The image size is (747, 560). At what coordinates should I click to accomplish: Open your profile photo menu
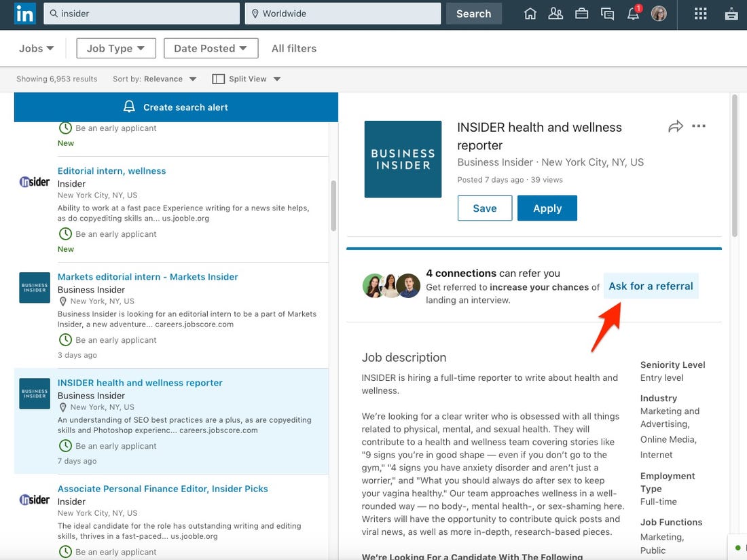(x=659, y=13)
